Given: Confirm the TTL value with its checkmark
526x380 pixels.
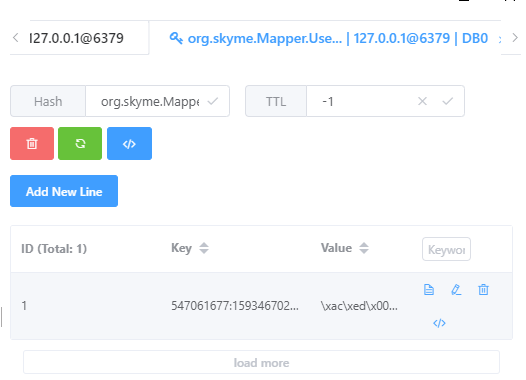Looking at the screenshot, I should 448,101.
